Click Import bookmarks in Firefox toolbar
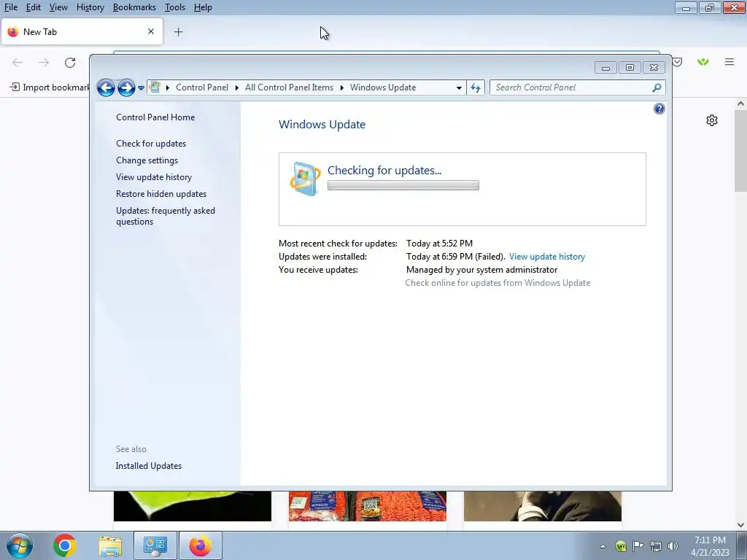The height and width of the screenshot is (560, 747). tap(50, 87)
